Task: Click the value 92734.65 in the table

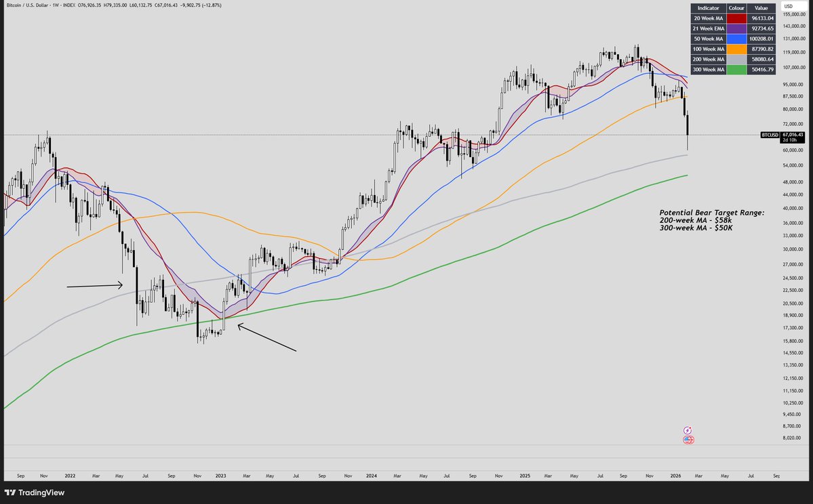Action: click(761, 28)
